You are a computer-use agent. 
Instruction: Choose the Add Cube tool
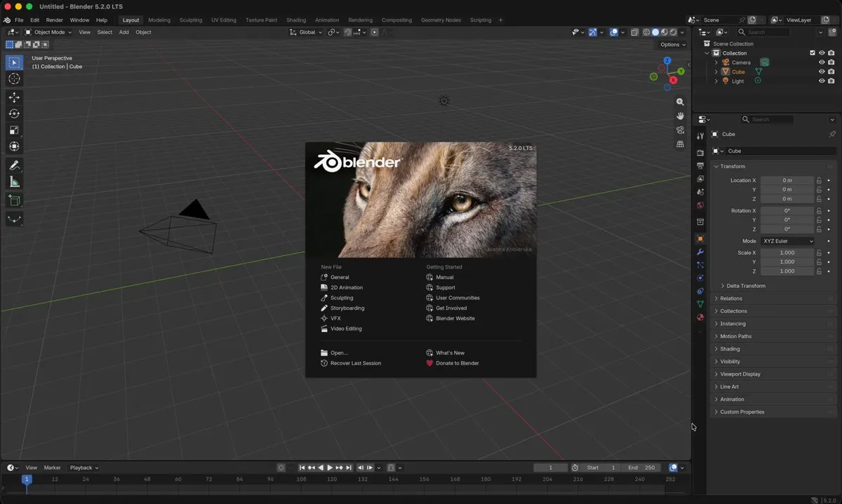coord(14,201)
